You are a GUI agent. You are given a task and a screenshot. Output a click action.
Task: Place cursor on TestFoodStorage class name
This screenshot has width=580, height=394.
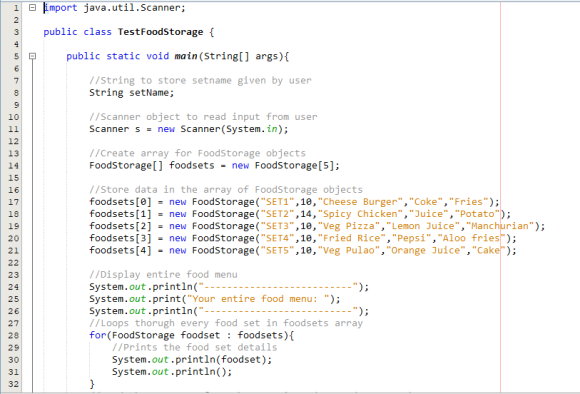point(161,32)
